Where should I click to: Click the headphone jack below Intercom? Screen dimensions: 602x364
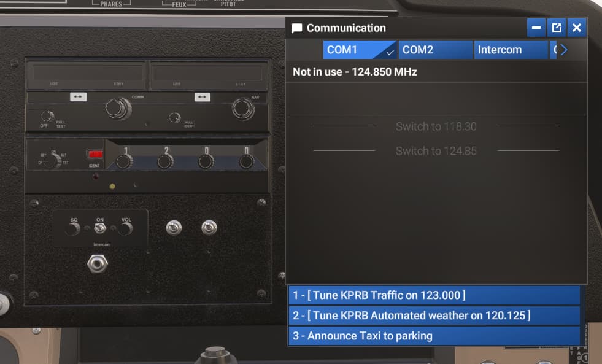[97, 264]
